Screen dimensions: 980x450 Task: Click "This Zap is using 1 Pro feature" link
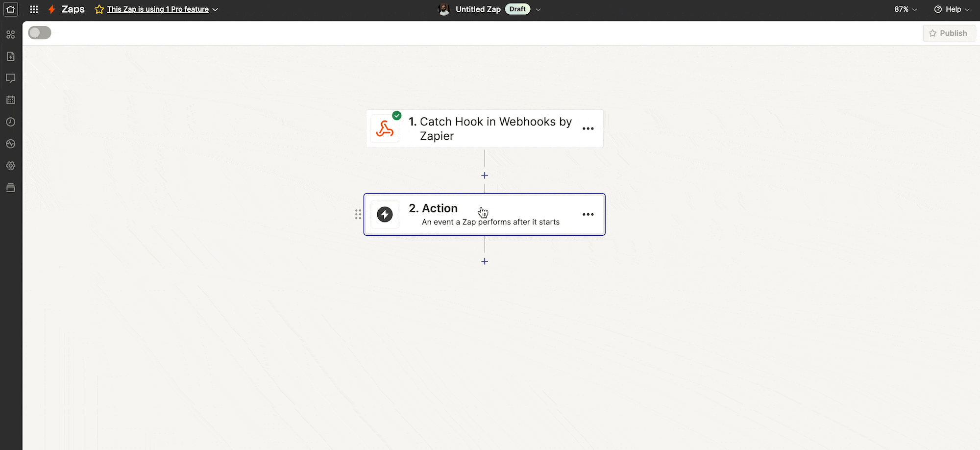(x=158, y=9)
